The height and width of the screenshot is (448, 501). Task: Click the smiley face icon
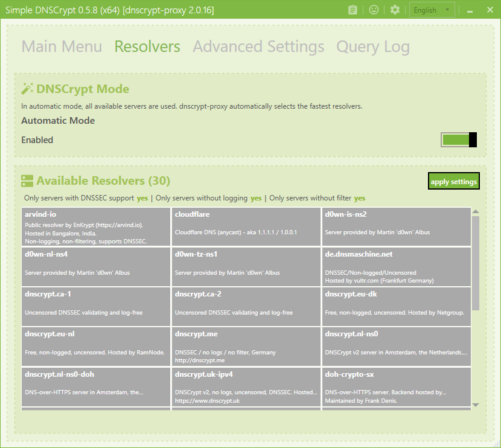(374, 10)
